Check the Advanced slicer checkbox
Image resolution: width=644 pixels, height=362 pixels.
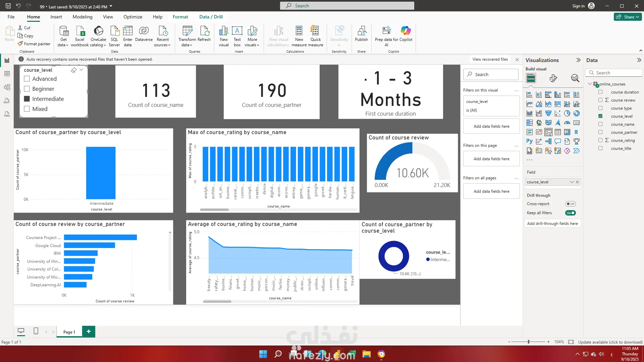(27, 79)
